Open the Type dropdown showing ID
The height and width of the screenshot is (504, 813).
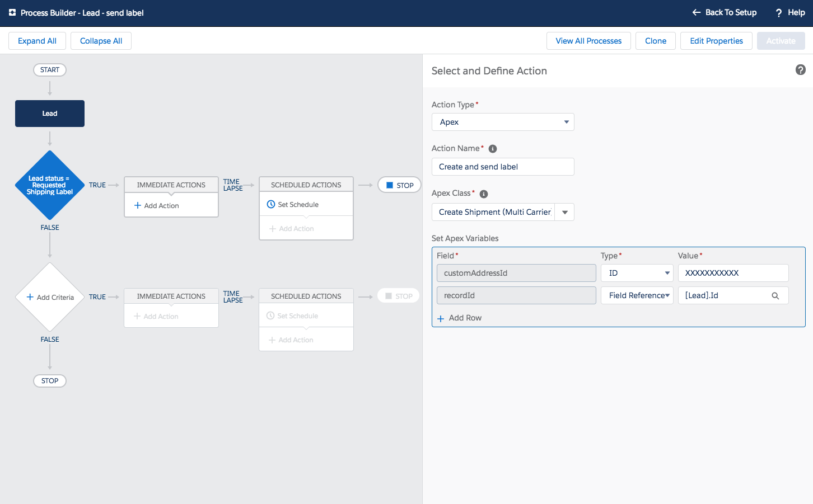[637, 273]
